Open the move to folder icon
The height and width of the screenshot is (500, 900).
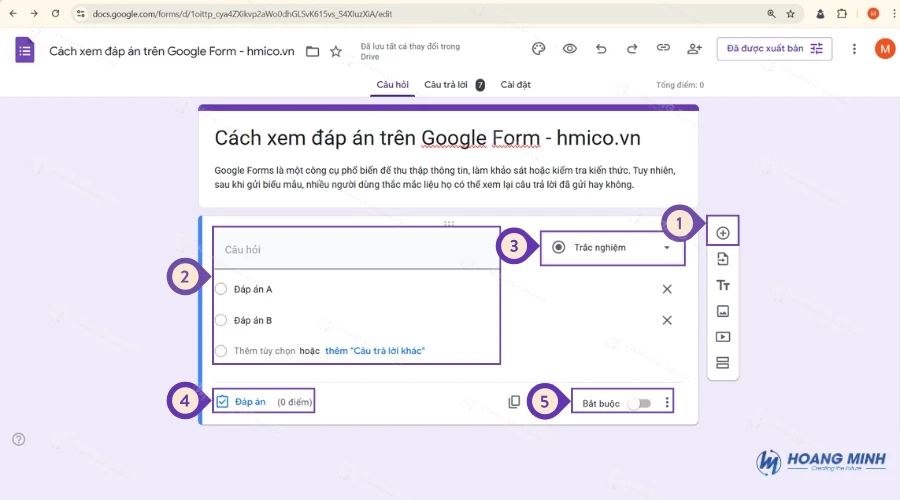tap(312, 52)
